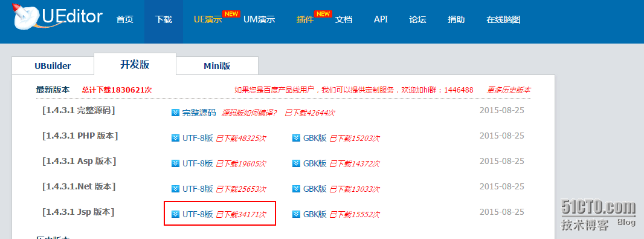Click 已下载42644次 count text
The width and height of the screenshot is (644, 239).
point(310,113)
